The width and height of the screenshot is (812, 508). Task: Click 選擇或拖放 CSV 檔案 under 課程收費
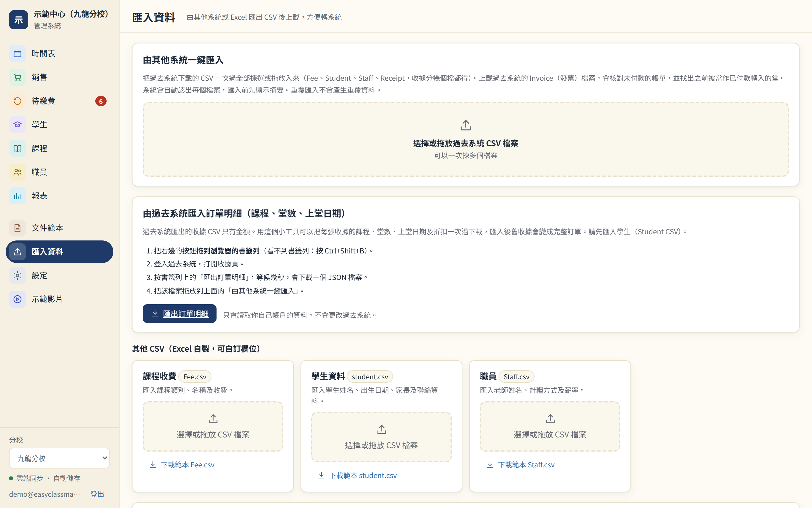[x=213, y=434]
